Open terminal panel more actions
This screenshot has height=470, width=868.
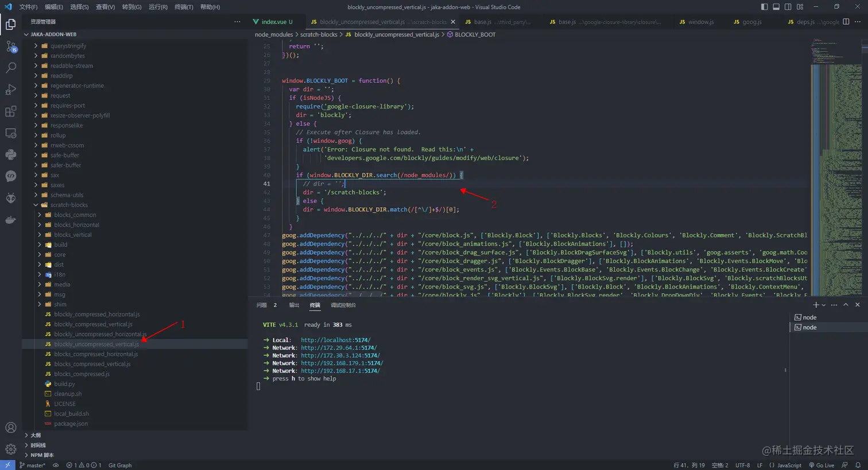[834, 305]
